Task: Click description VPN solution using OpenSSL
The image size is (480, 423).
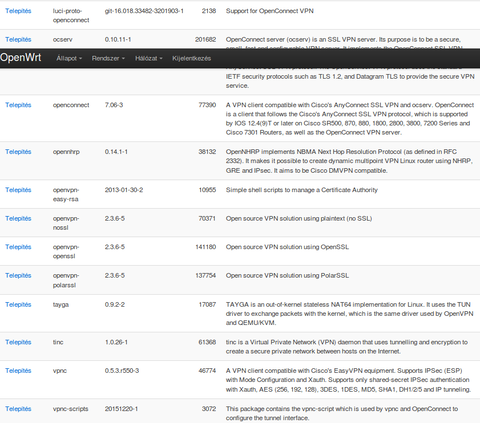Action: [x=287, y=247]
